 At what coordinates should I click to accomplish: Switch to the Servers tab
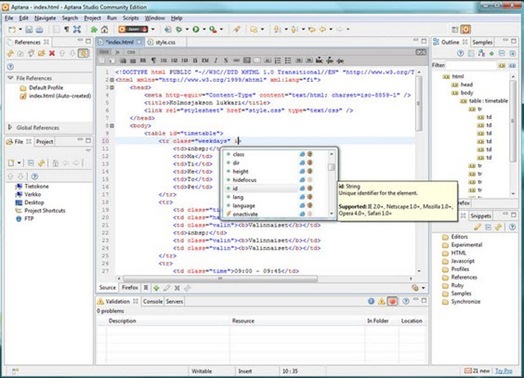click(174, 301)
